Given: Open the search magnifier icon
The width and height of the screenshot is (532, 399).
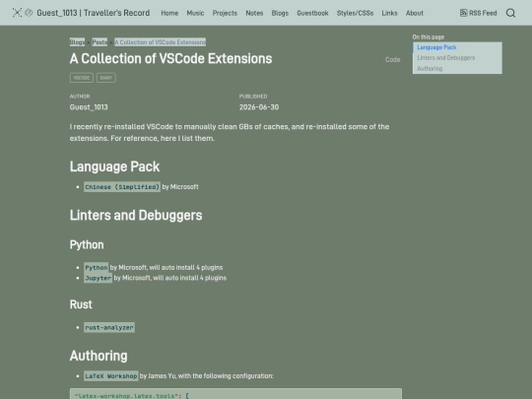Looking at the screenshot, I should click(x=510, y=13).
